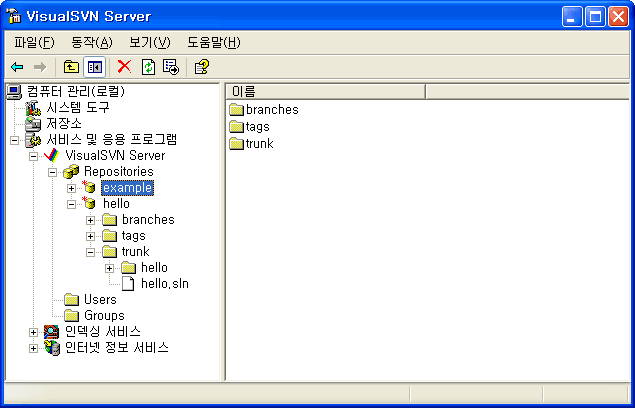Screen dimensions: 635x408
Task: Select the example repository in tree
Action: [127, 188]
